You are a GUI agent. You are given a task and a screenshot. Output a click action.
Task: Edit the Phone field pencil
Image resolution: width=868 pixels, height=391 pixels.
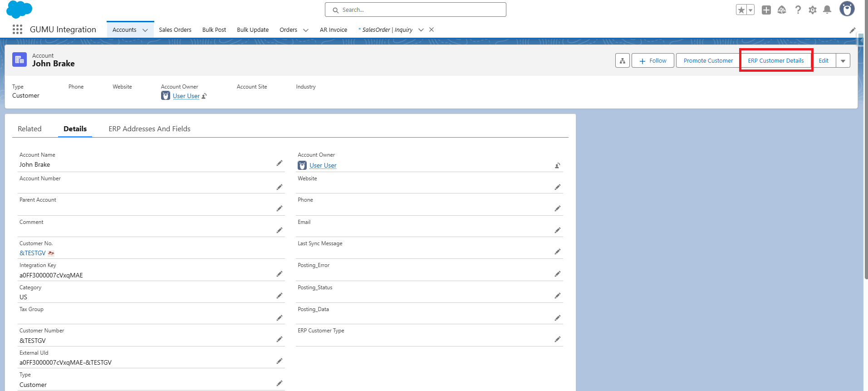[558, 208]
